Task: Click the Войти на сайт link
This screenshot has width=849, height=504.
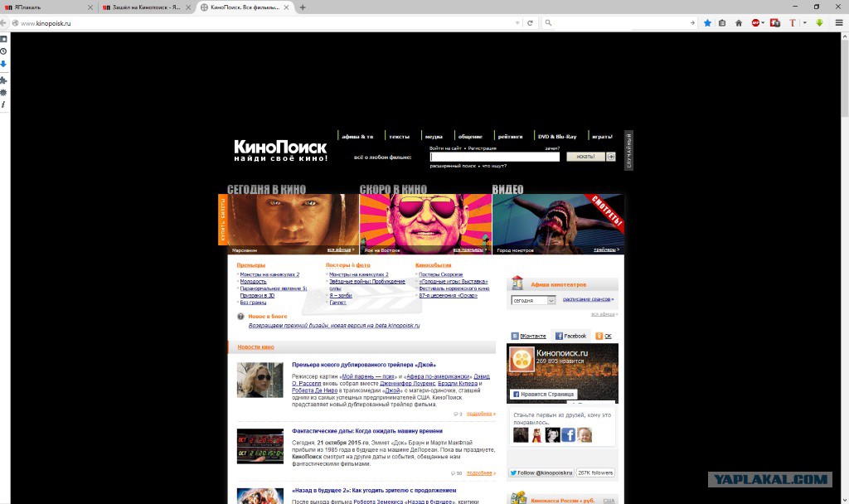Action: tap(445, 148)
